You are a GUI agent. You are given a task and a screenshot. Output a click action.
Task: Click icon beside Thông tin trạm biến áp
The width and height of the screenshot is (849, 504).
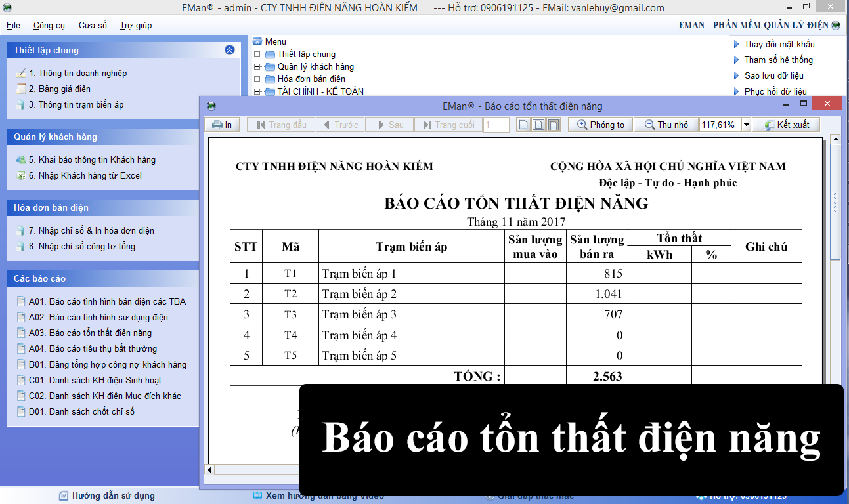21,104
